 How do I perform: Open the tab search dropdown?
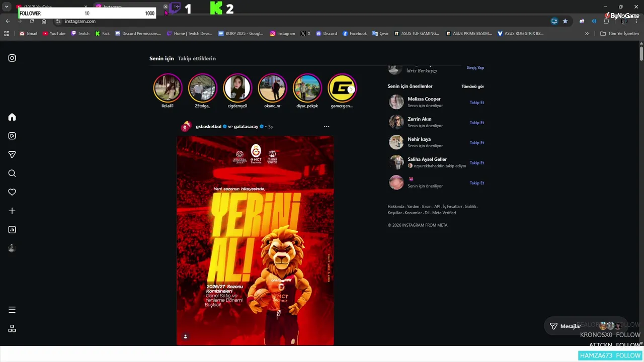[7, 7]
